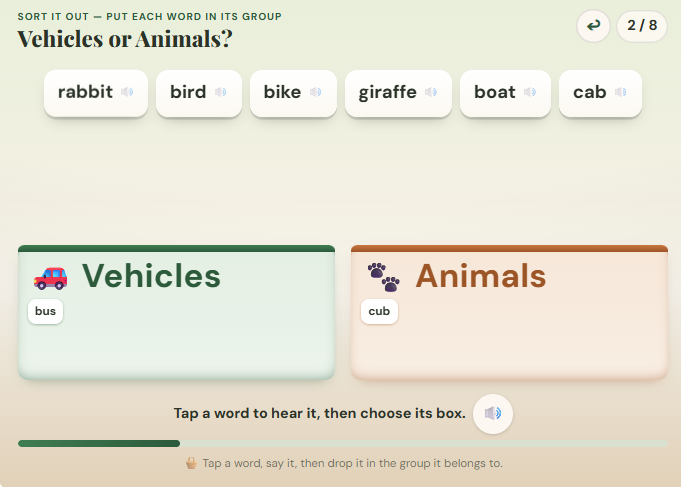Play audio for the word bird

[221, 92]
